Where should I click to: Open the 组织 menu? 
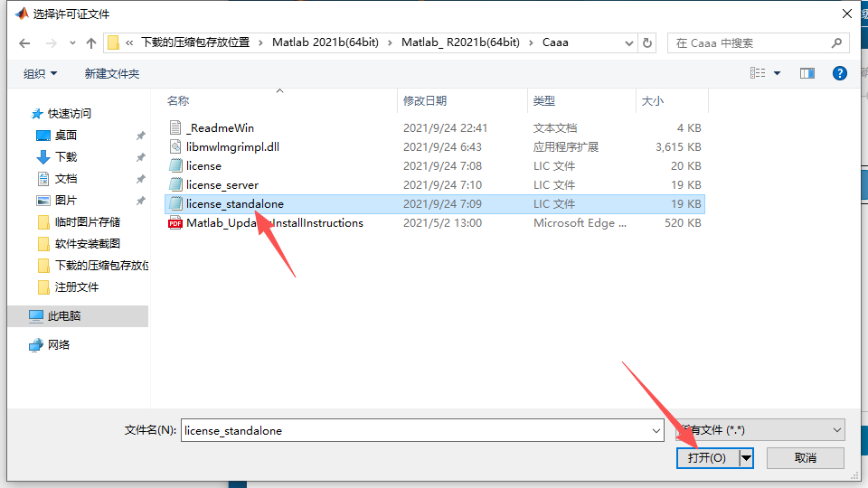40,73
